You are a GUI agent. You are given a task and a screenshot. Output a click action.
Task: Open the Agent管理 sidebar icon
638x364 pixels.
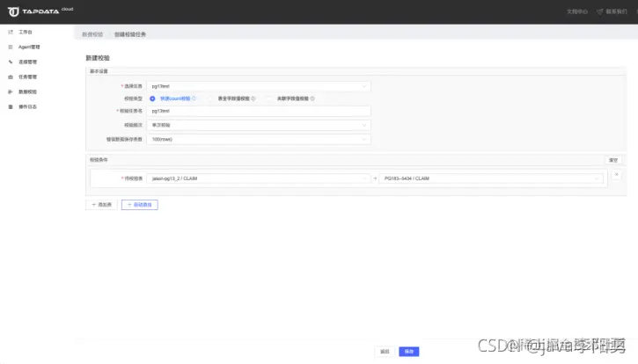pos(11,47)
